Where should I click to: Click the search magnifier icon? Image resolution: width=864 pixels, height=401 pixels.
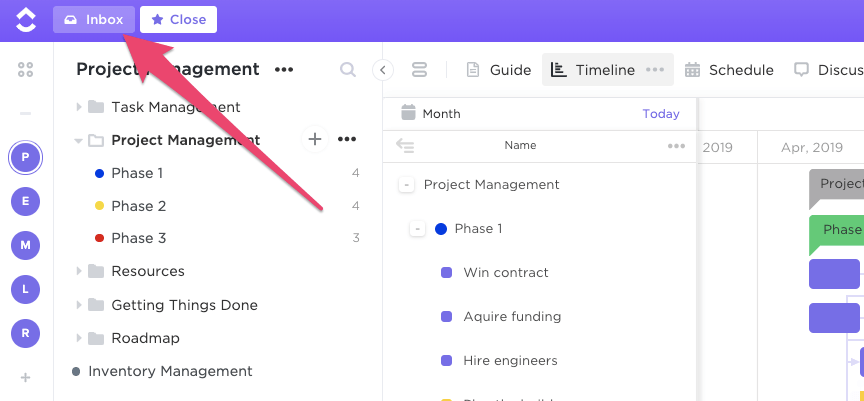point(348,70)
